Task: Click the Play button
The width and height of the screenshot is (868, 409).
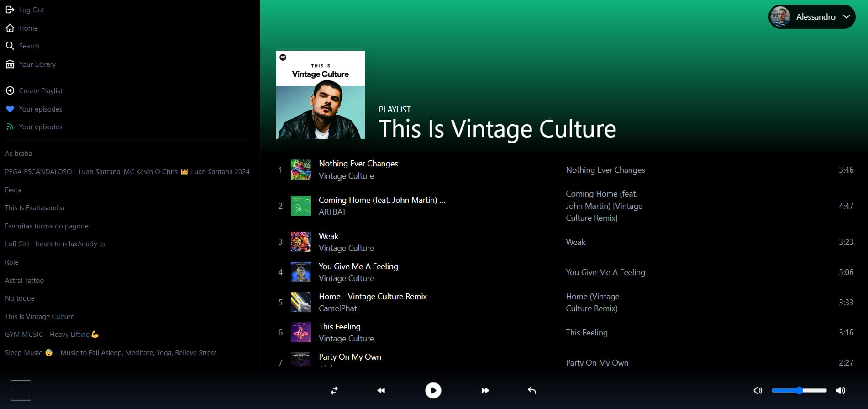Action: click(433, 390)
